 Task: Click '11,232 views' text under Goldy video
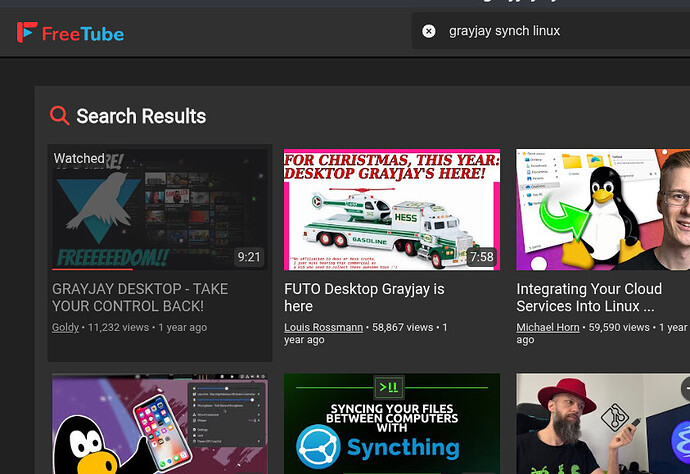coord(118,327)
